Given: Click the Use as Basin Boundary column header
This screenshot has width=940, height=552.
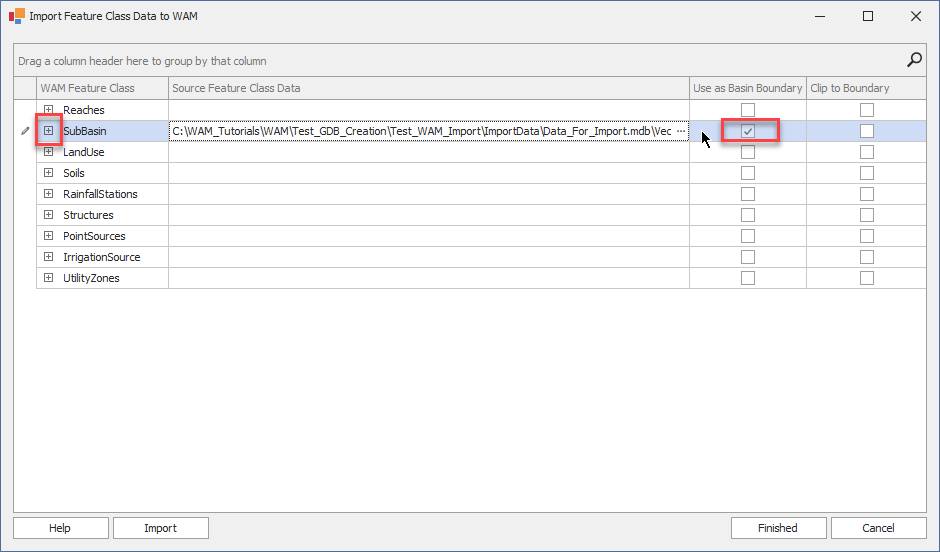Looking at the screenshot, I should tap(748, 88).
